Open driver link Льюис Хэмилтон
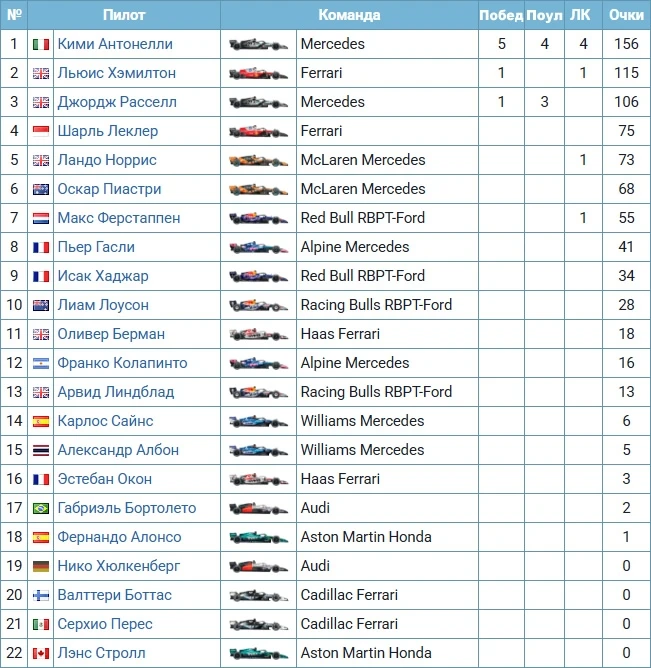Viewport: 651px width, 668px height. [x=117, y=73]
